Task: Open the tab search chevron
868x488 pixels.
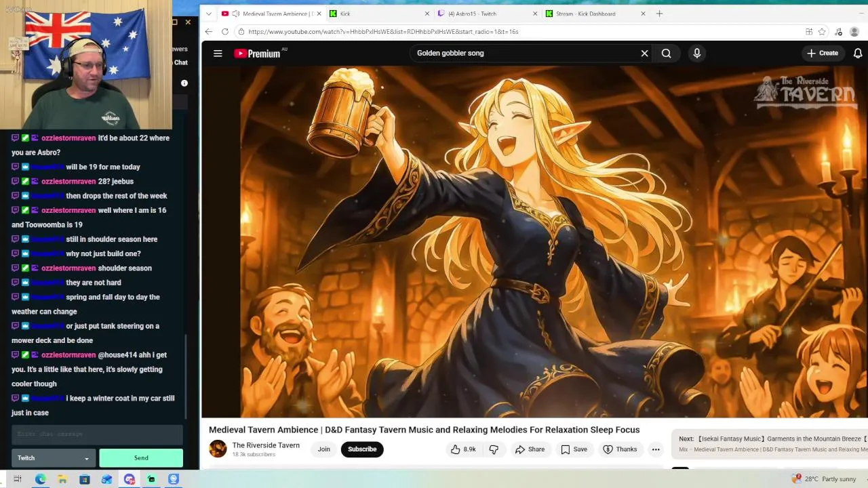Action: click(208, 14)
